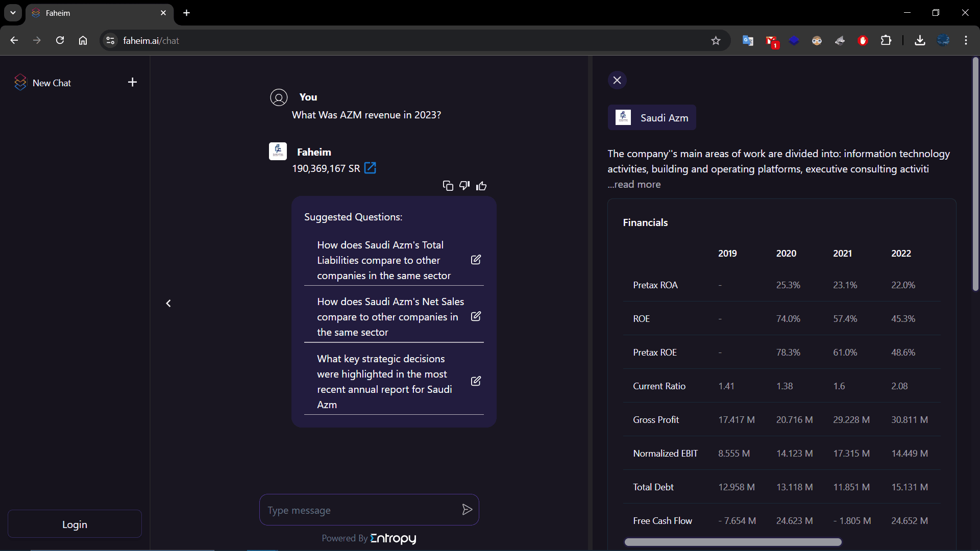Screen dimensions: 980x551
Task: Open the red stop-hand extension icon
Action: pyautogui.click(x=863, y=41)
